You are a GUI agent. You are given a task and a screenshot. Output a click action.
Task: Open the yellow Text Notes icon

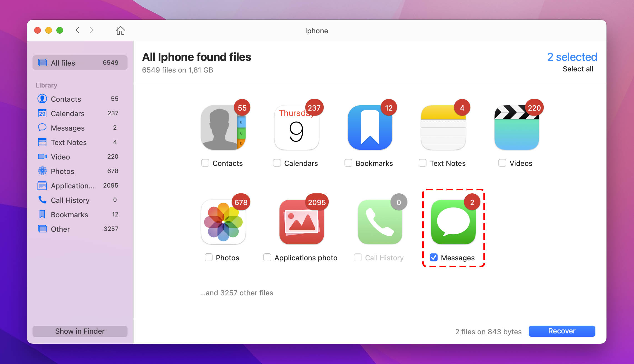pos(443,128)
